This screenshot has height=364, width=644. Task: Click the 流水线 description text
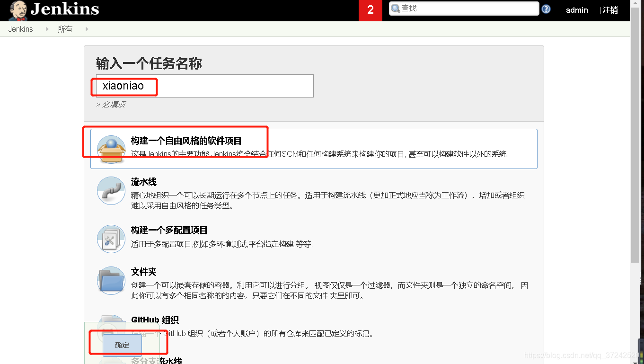click(x=328, y=201)
